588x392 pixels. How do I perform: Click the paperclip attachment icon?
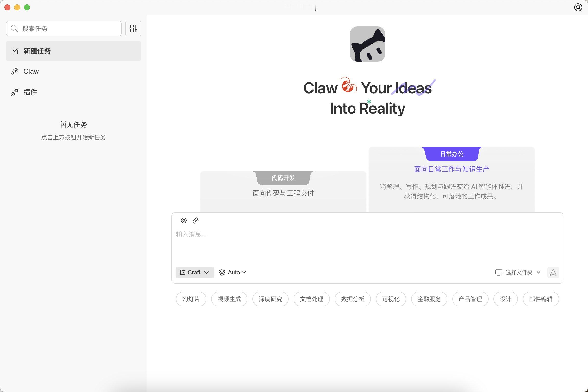[x=196, y=220]
